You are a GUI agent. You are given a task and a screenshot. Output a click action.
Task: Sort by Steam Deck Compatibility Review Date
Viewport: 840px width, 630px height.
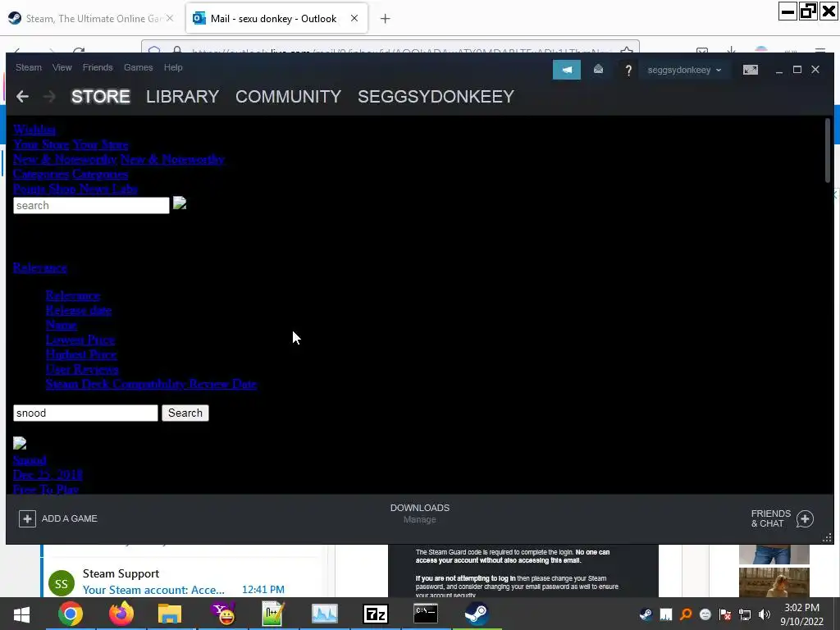click(151, 384)
